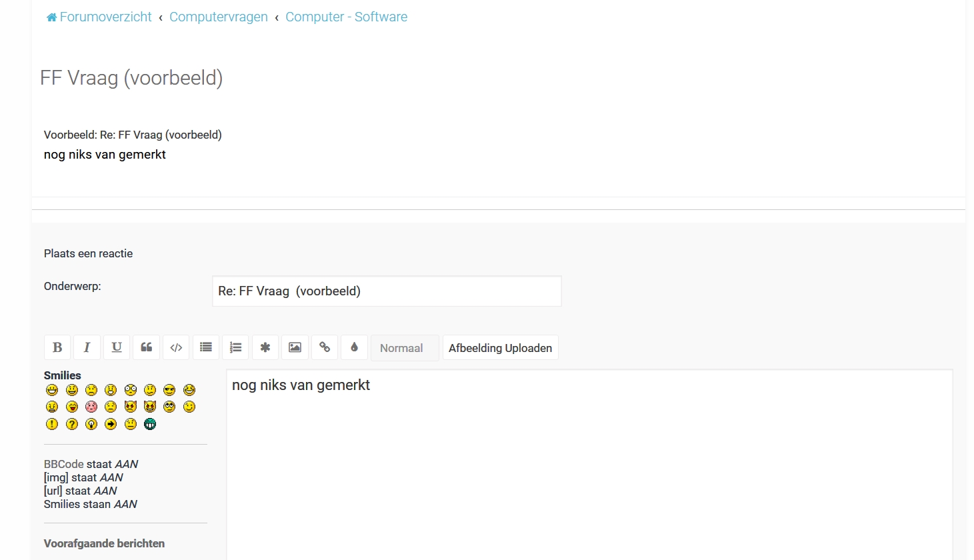Toggle italic text formatting
This screenshot has width=974, height=560.
coord(87,347)
